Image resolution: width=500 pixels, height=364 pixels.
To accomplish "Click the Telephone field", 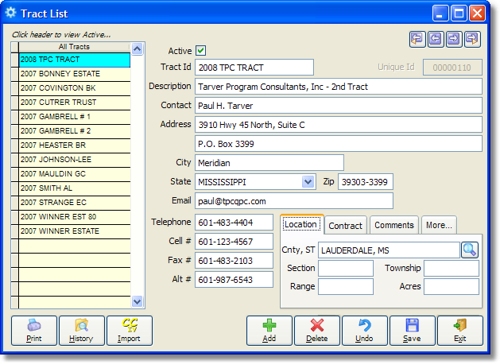I will click(234, 222).
